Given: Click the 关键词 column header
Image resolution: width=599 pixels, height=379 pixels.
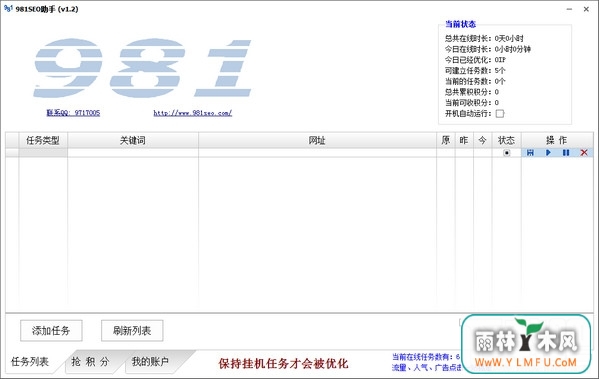Looking at the screenshot, I should 133,140.
